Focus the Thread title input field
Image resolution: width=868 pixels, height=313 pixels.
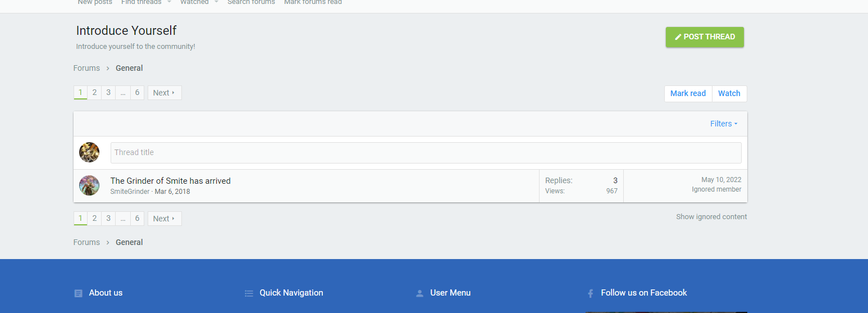426,153
